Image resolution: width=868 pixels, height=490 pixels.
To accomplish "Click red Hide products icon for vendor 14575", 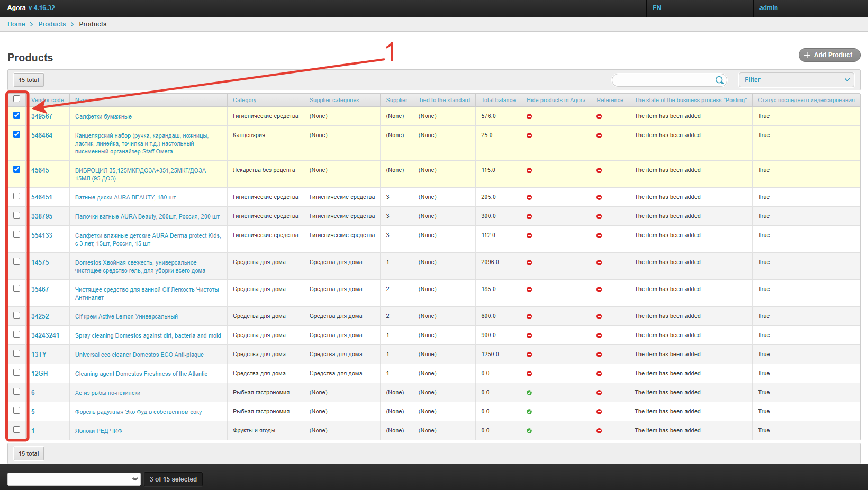I will pos(529,262).
